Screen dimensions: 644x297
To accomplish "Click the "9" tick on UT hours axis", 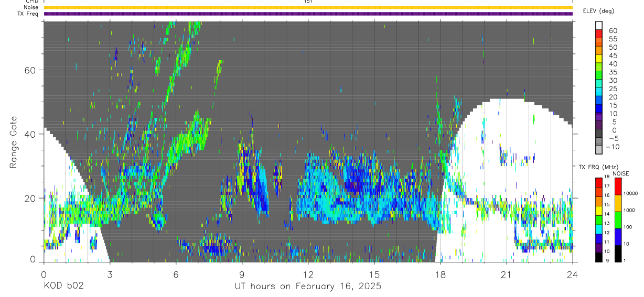I will (242, 274).
